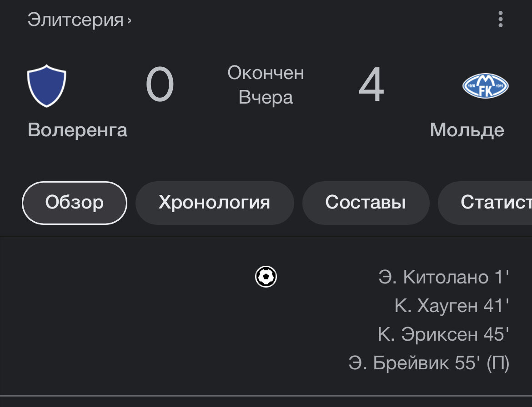Viewport: 532px width, 407px height.
Task: Click Molde's score of 4
Action: (x=371, y=85)
